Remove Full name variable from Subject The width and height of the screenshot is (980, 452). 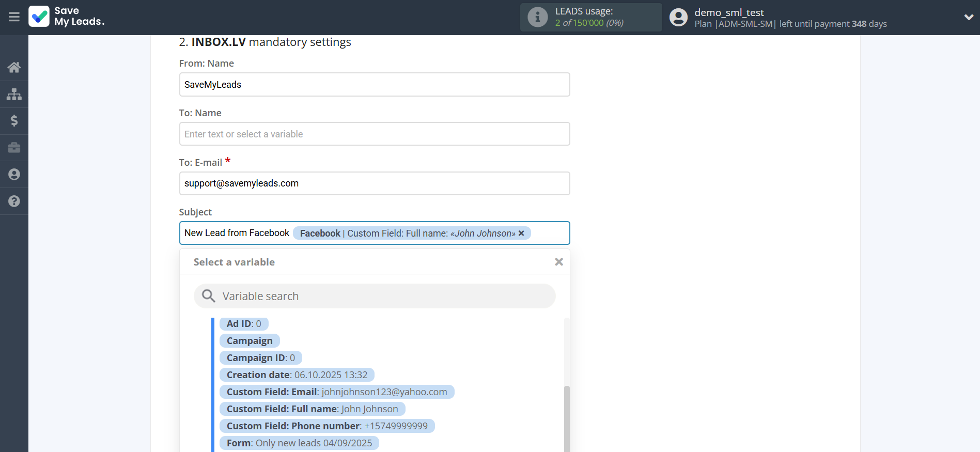tap(521, 233)
